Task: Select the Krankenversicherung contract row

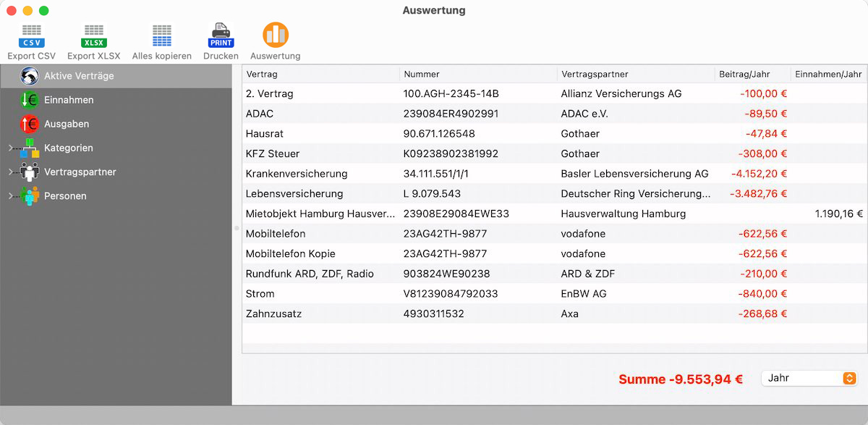Action: [555, 174]
